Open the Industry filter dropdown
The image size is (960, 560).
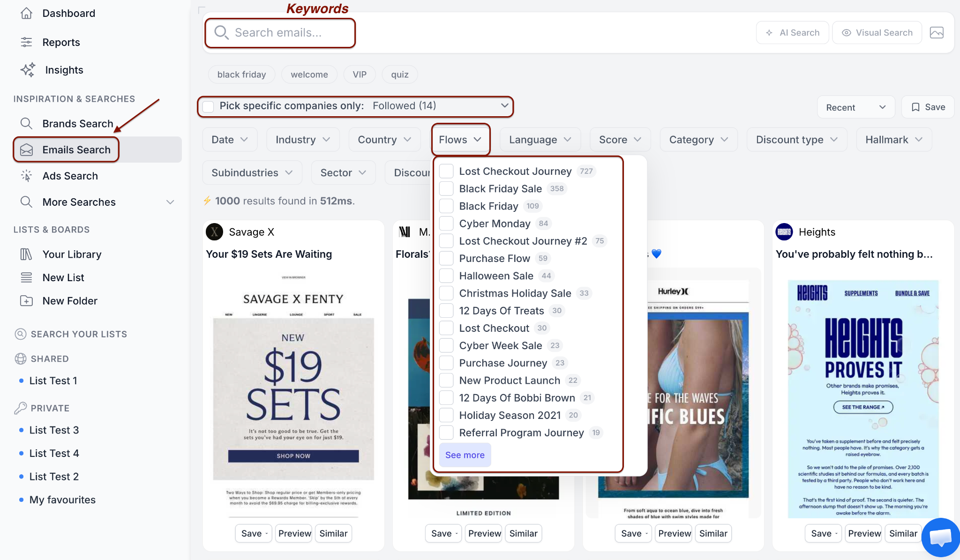303,140
